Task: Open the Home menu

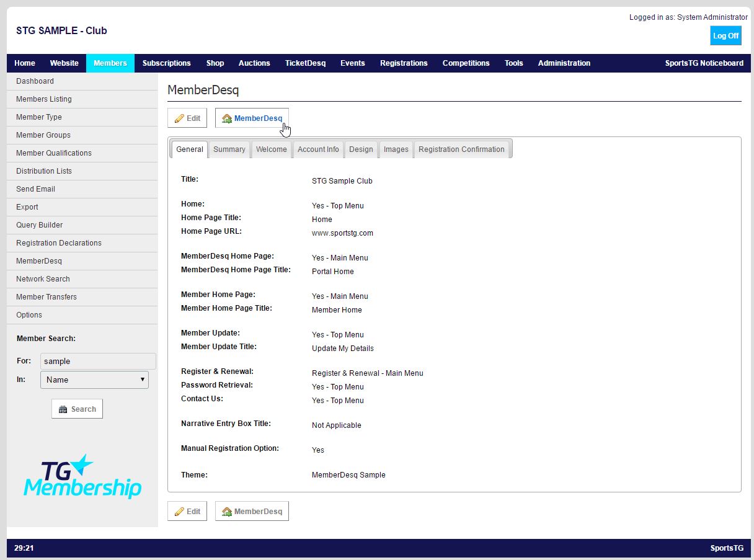Action: [x=25, y=63]
